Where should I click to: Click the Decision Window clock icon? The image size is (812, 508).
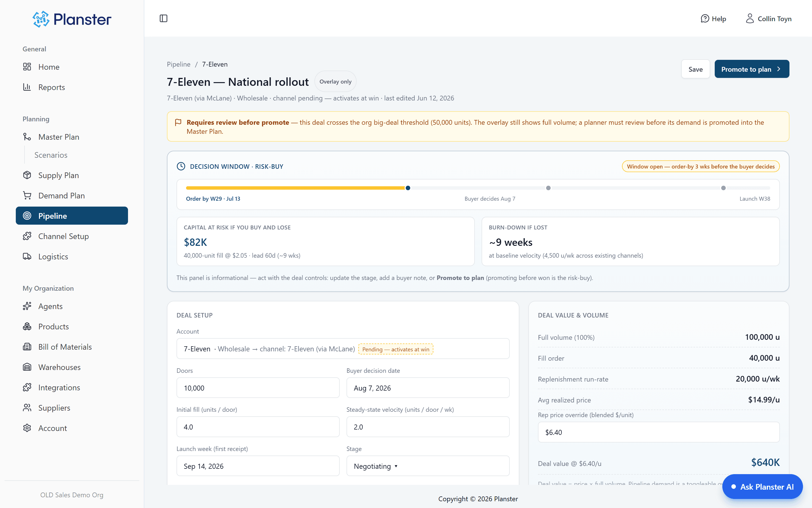[x=181, y=166]
